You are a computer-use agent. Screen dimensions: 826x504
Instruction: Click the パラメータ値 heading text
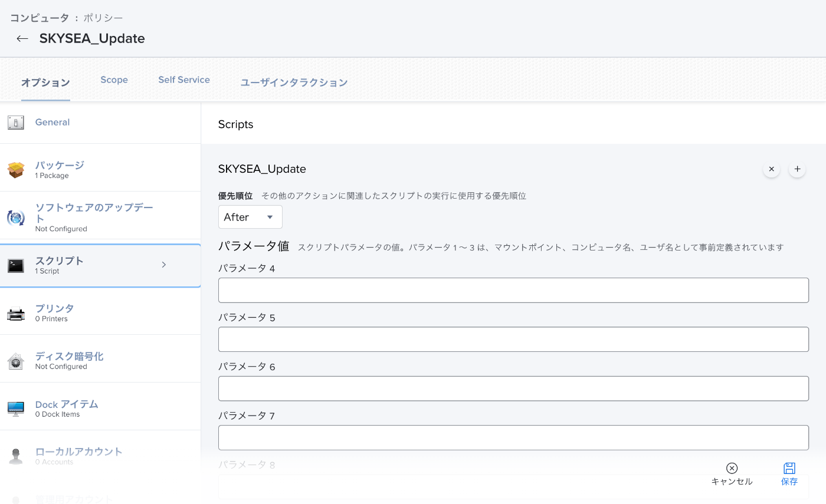[254, 246]
